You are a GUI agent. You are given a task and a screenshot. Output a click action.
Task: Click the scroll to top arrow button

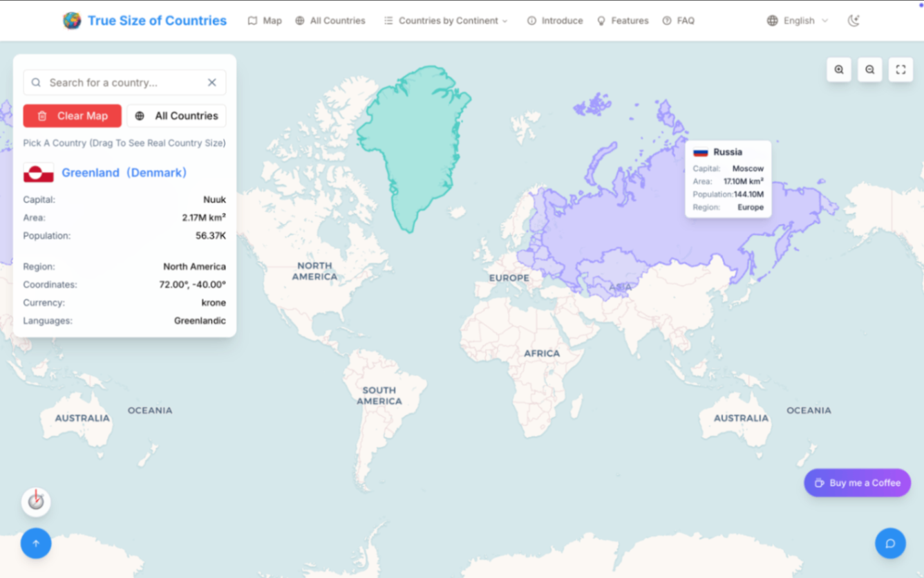pyautogui.click(x=36, y=543)
